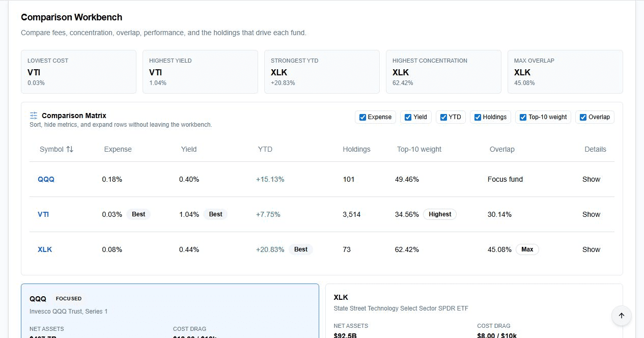The height and width of the screenshot is (338, 644).
Task: Uncheck the Yield metric checkbox
Action: 408,117
